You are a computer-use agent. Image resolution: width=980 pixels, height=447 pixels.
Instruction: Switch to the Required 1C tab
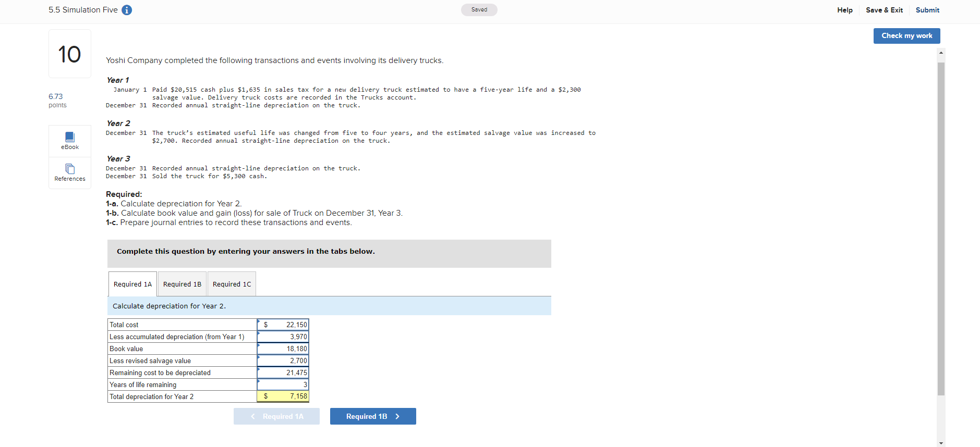point(232,284)
